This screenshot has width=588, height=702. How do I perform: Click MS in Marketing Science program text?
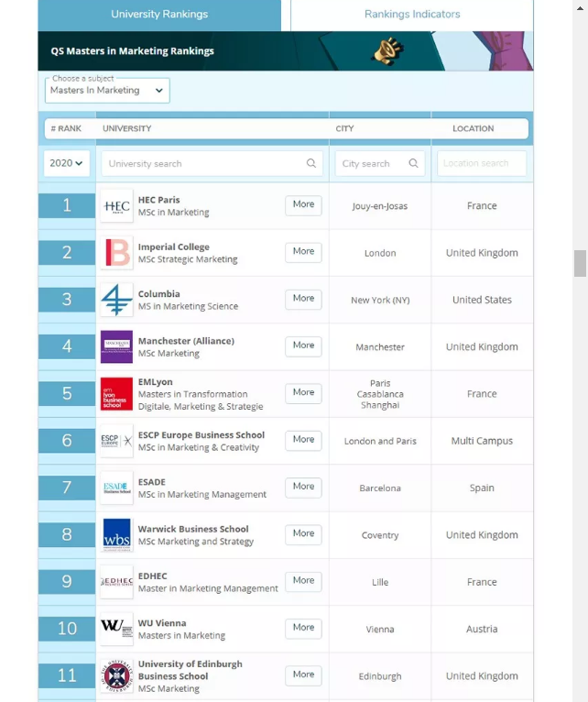click(188, 307)
